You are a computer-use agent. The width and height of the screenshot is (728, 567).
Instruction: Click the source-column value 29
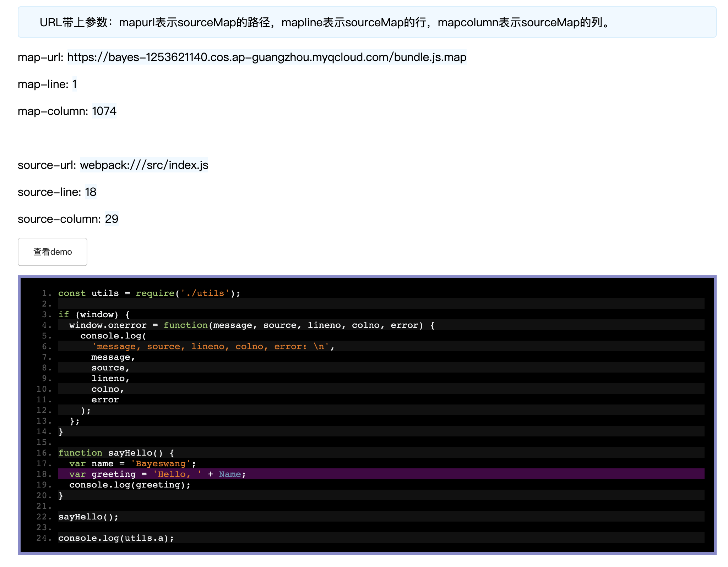112,219
